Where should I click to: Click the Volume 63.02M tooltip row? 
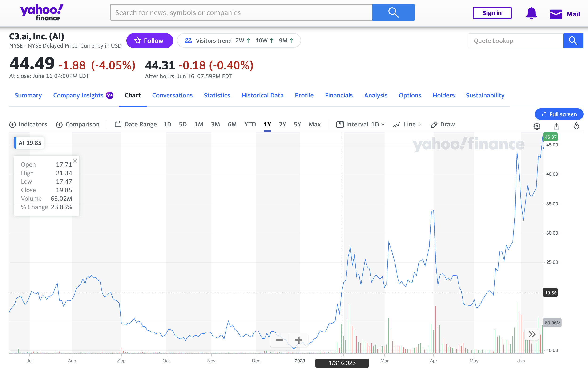(46, 199)
